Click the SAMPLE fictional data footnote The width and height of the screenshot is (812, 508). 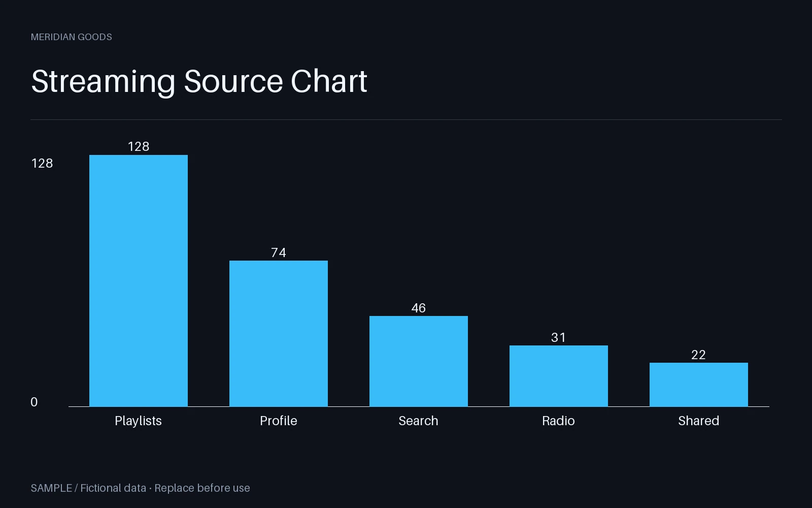141,488
